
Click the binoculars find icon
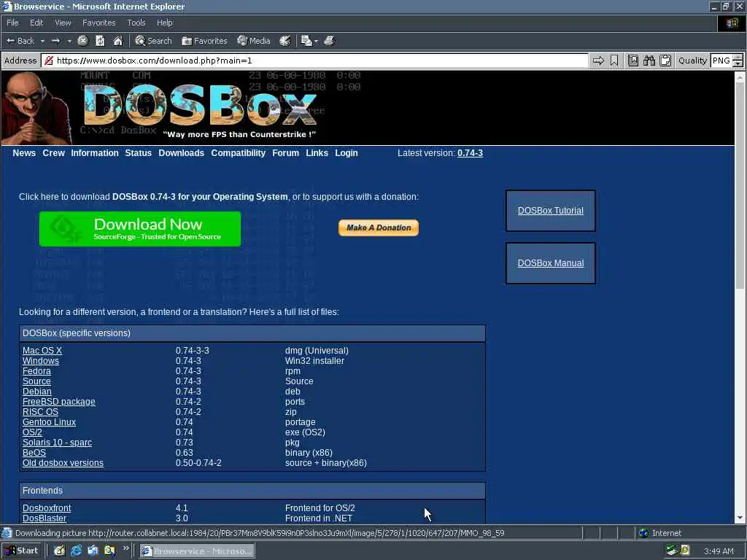[649, 61]
